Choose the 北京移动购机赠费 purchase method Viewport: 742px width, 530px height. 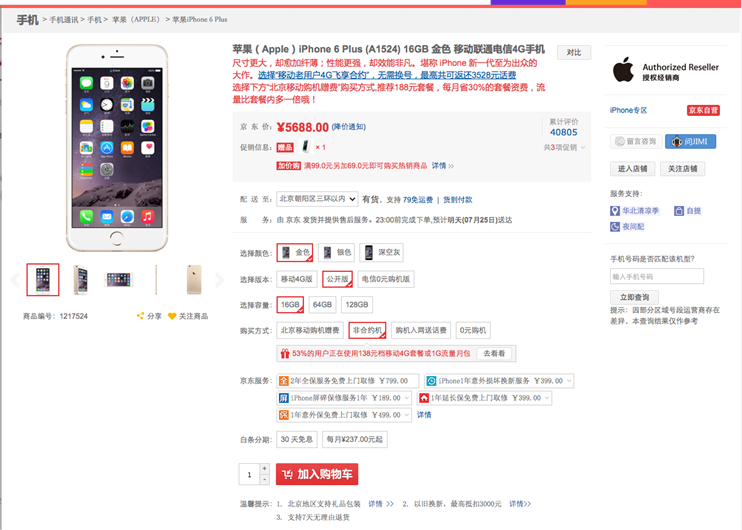pos(310,330)
